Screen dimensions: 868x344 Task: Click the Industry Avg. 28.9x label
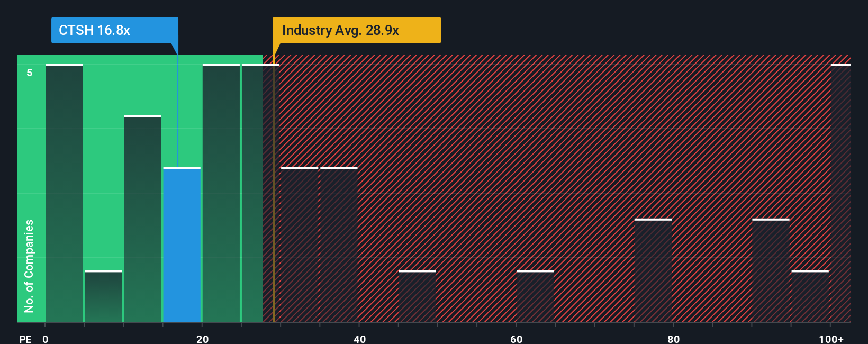(x=356, y=30)
